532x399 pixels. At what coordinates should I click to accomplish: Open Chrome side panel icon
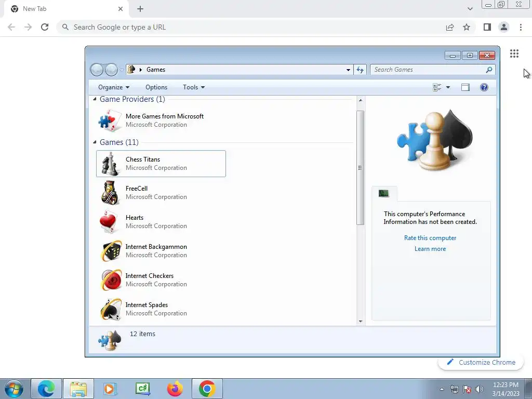coord(487,27)
